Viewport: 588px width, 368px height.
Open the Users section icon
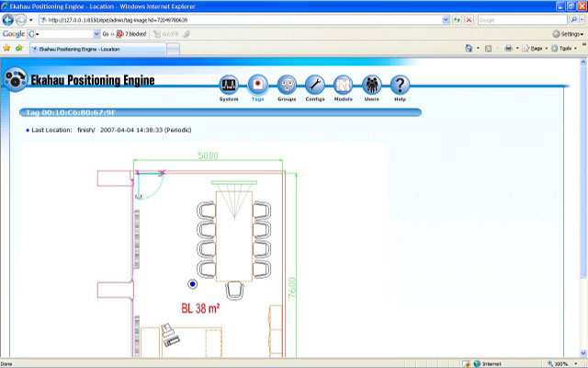371,86
